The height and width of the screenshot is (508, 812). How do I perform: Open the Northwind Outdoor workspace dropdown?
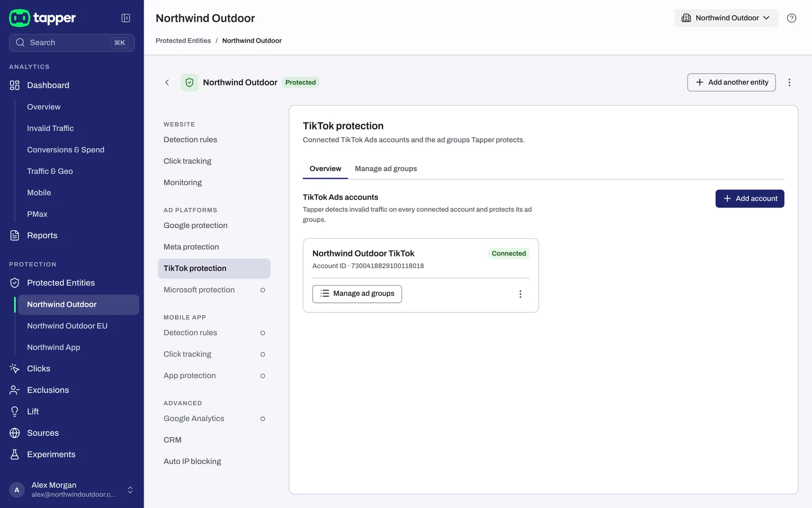pyautogui.click(x=726, y=18)
